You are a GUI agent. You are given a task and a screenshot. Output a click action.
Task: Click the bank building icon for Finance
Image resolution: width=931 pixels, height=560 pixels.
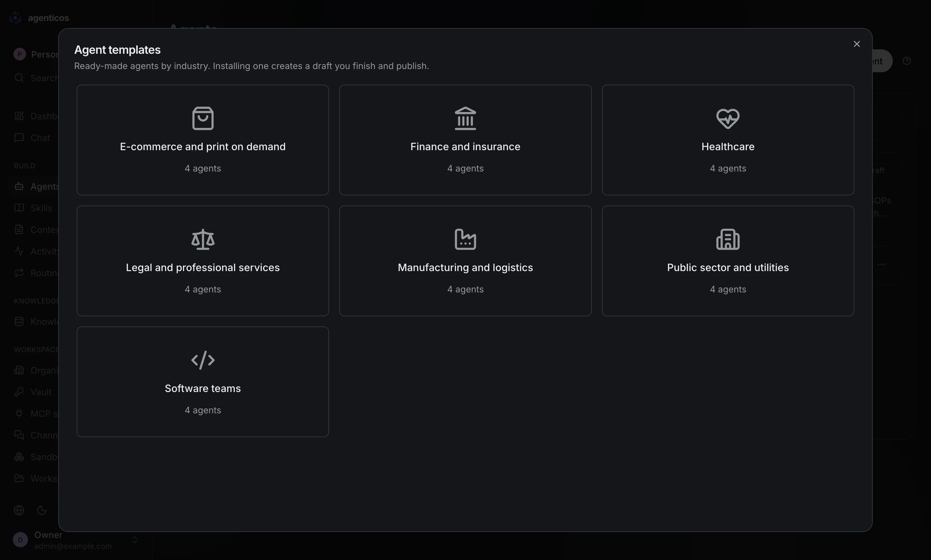pyautogui.click(x=465, y=118)
